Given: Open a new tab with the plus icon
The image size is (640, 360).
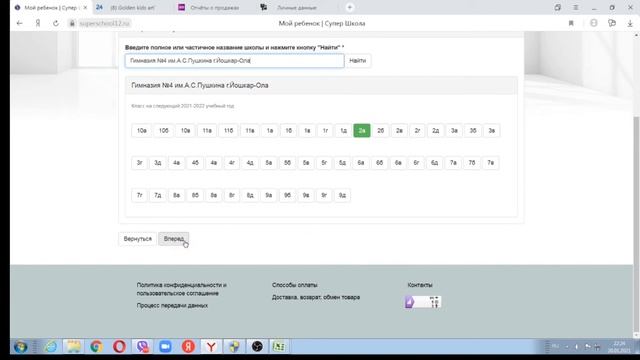Looking at the screenshot, I should (x=349, y=7).
